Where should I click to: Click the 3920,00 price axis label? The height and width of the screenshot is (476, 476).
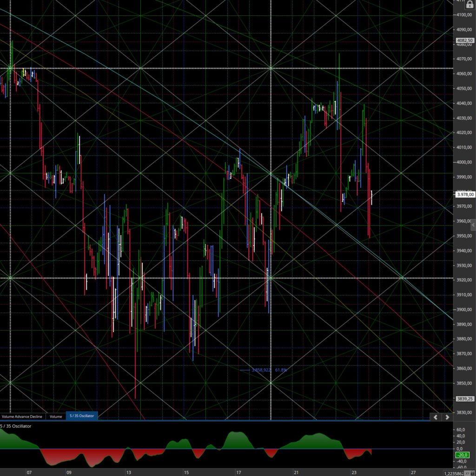point(464,280)
